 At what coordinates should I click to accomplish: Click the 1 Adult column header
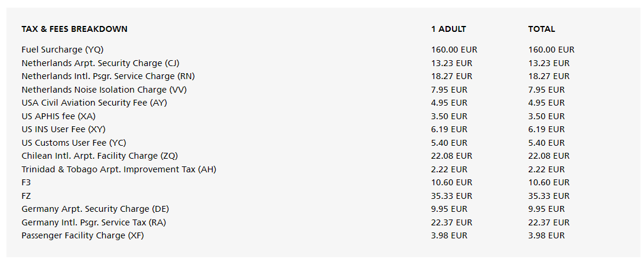[448, 29]
